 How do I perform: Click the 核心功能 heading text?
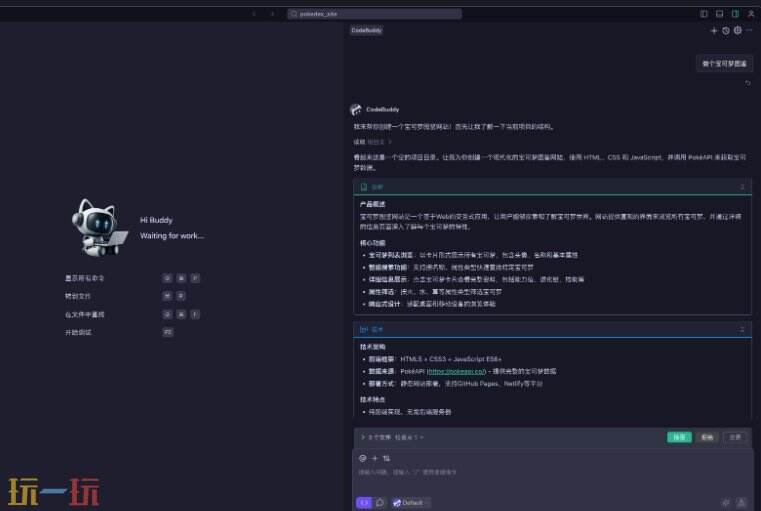click(373, 243)
